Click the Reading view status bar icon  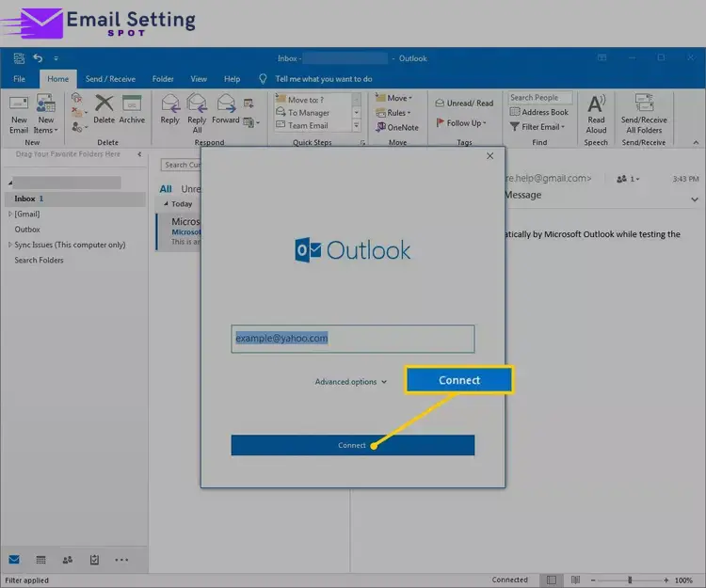point(575,580)
